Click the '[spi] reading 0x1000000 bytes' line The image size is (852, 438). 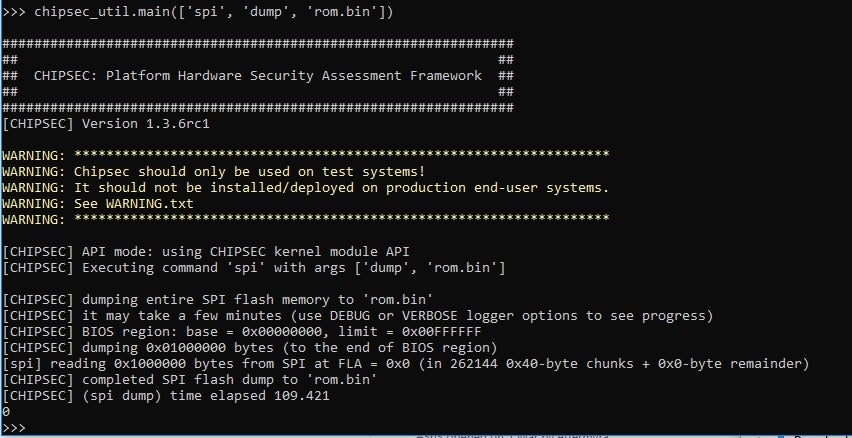(406, 363)
